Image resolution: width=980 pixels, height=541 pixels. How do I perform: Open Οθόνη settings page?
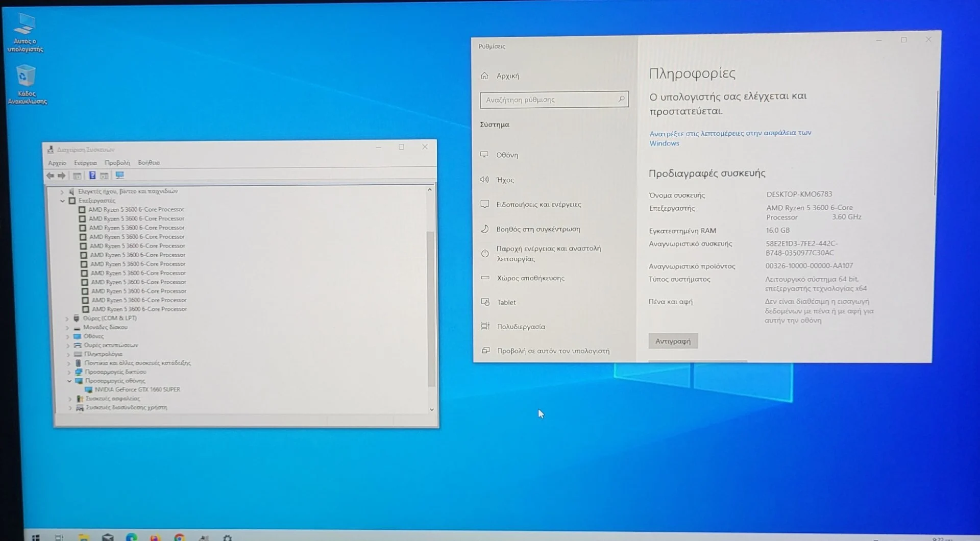coord(507,155)
